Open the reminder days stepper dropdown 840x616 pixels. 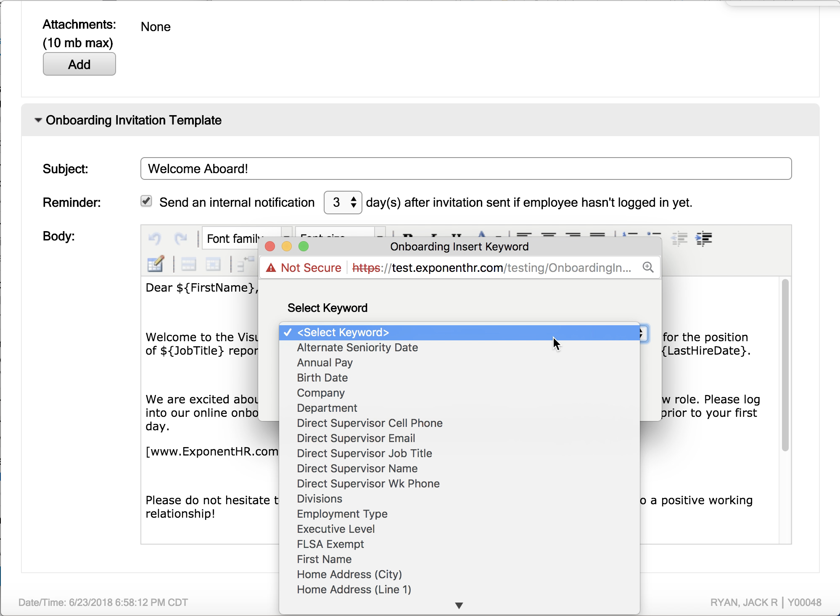tap(353, 202)
